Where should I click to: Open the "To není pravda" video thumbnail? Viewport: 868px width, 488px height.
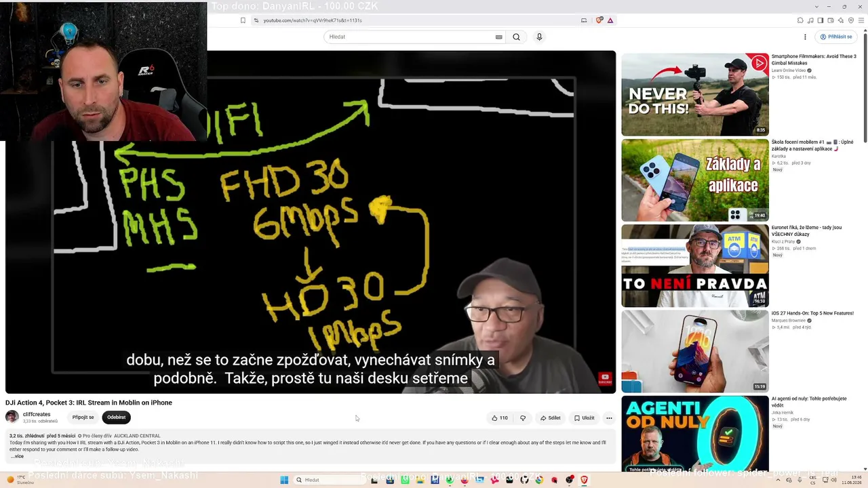695,266
